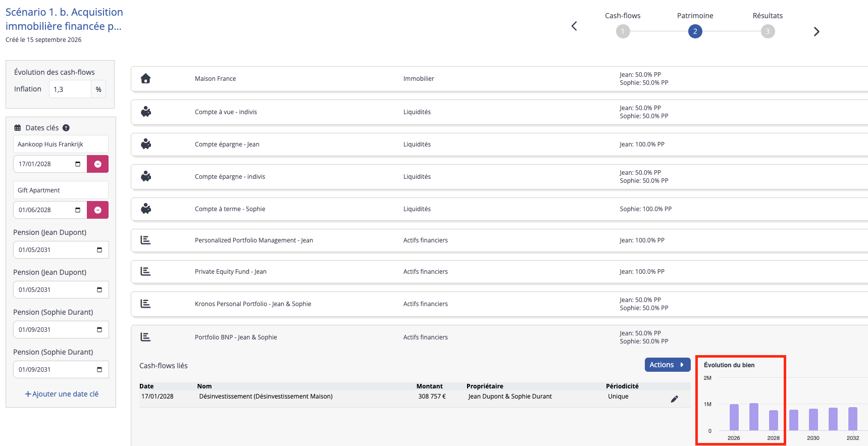
Task: Edit the Désinvestissement cash-flow with pencil icon
Action: pyautogui.click(x=674, y=399)
